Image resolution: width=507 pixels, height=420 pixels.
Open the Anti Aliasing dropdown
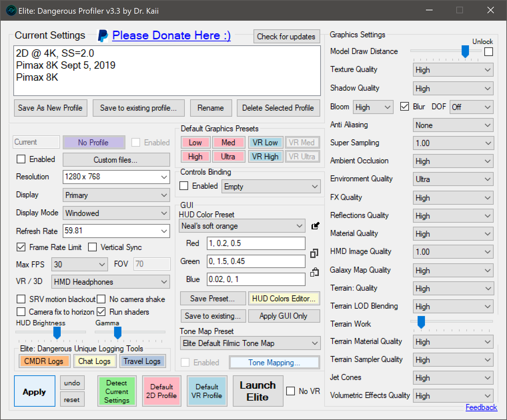(x=453, y=125)
